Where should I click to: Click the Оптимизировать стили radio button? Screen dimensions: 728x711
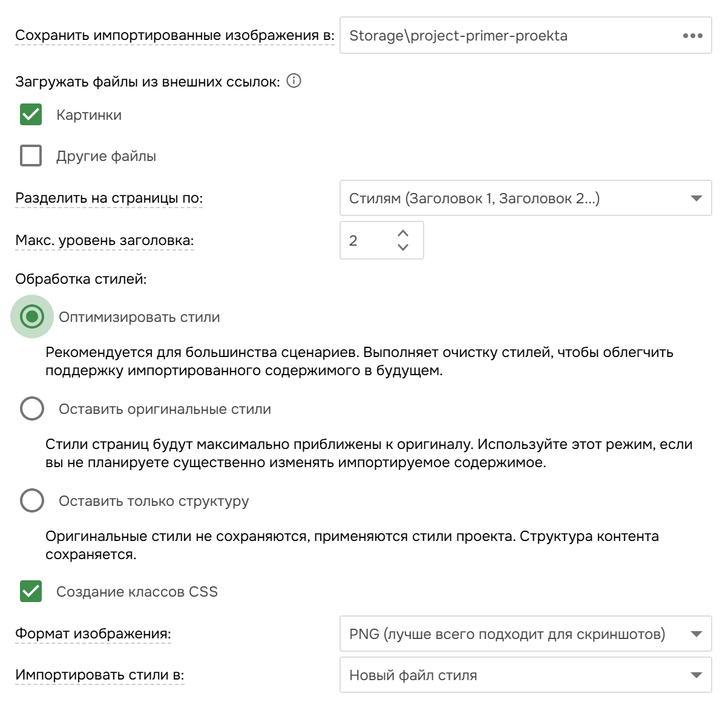pyautogui.click(x=32, y=316)
